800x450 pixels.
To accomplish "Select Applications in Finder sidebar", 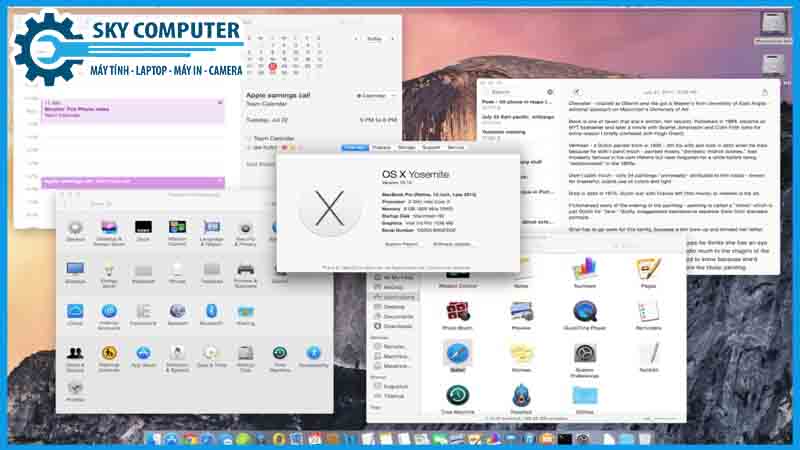I will coord(394,297).
